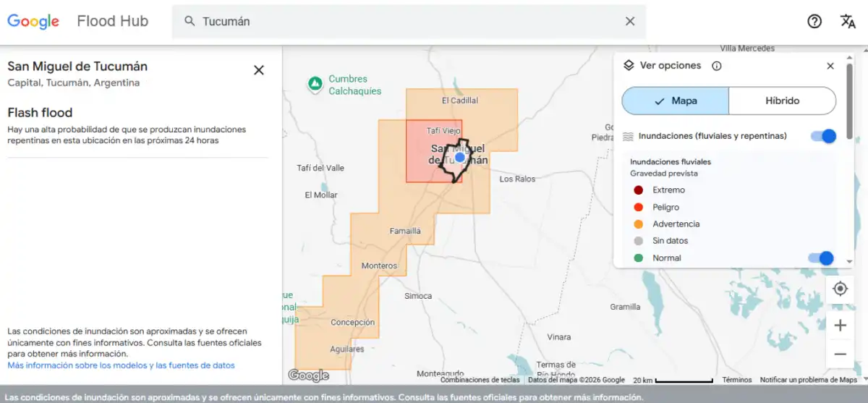868x403 pixels.
Task: Click the El Cadillal map label
Action: (460, 101)
